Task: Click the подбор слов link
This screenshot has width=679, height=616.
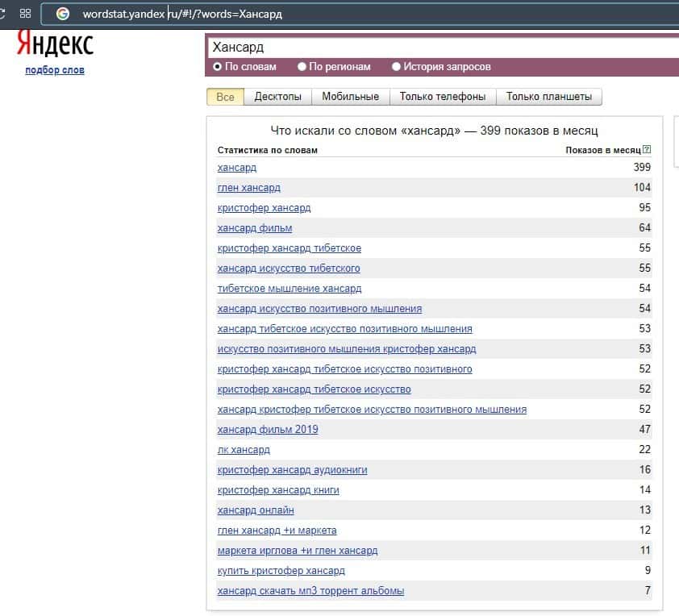Action: (x=55, y=70)
